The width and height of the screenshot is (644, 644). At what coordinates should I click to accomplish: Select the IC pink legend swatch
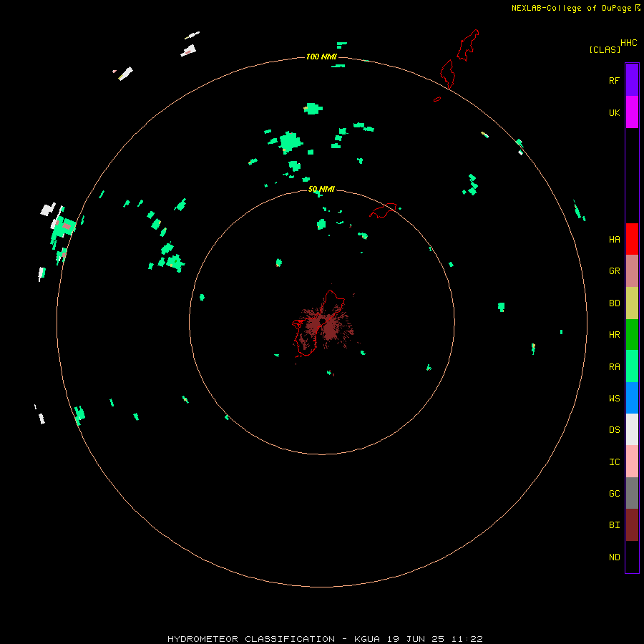pyautogui.click(x=632, y=462)
